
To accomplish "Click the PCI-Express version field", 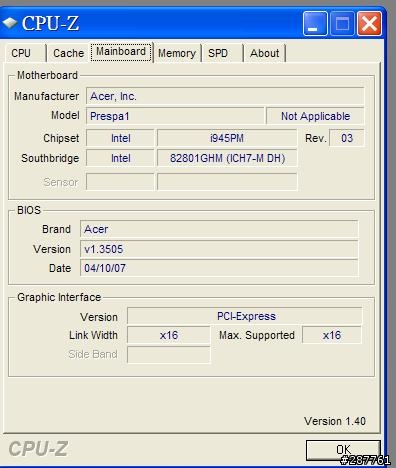I will tap(245, 316).
